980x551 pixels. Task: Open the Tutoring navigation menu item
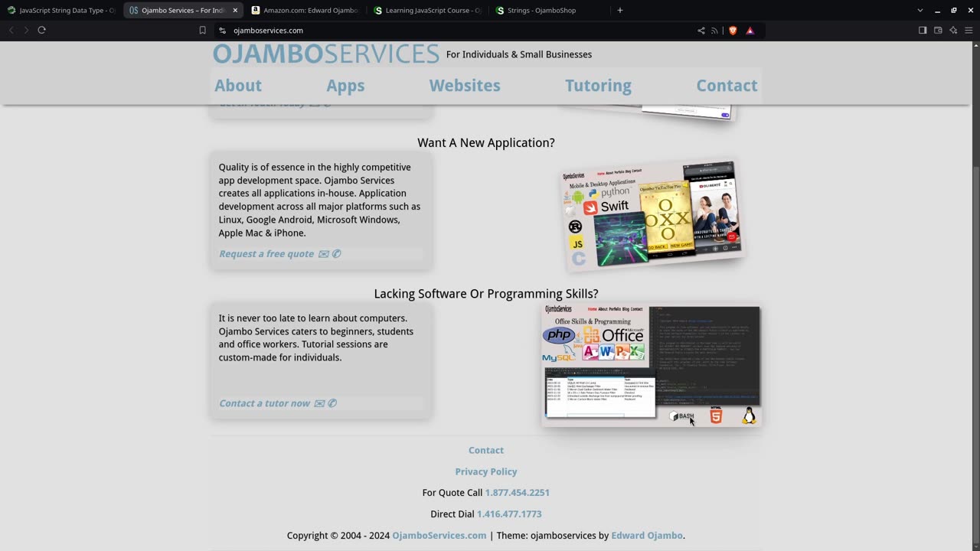(598, 86)
